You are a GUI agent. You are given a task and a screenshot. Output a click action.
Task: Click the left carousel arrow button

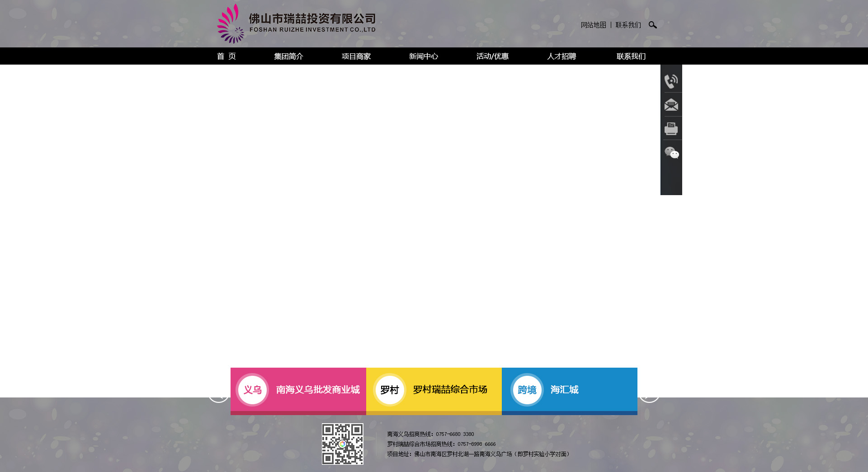[x=218, y=395]
